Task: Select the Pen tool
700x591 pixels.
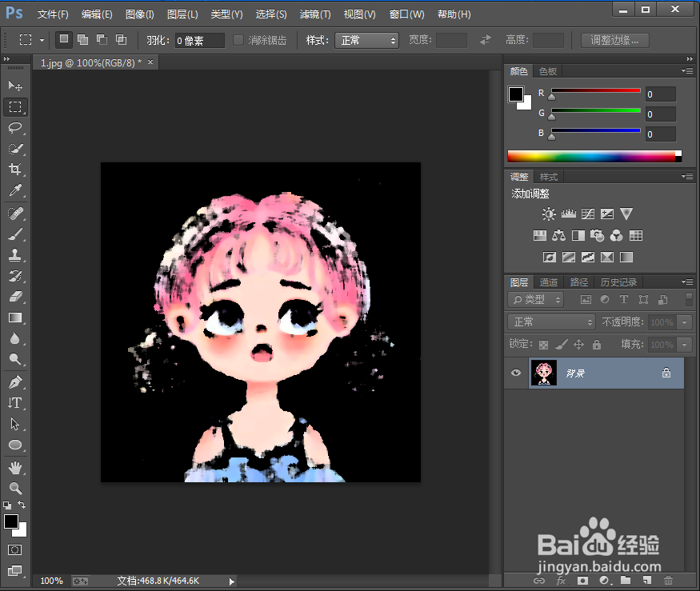Action: point(15,382)
